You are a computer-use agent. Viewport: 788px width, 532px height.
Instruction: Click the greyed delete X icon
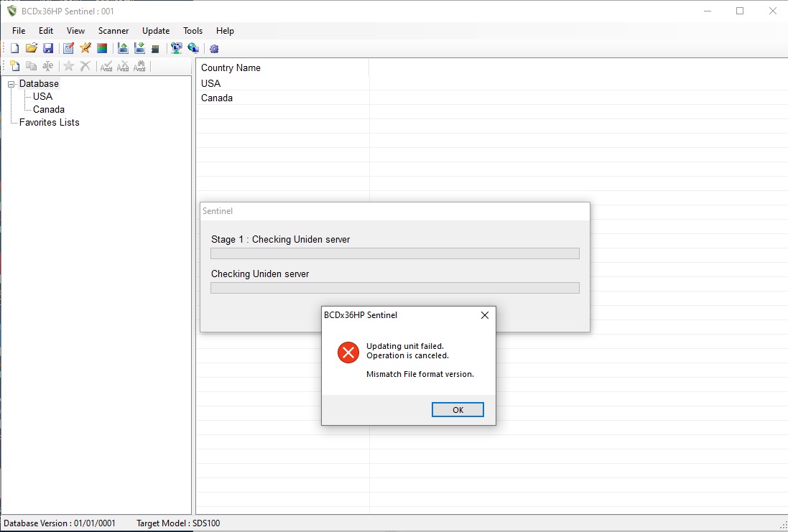[85, 66]
